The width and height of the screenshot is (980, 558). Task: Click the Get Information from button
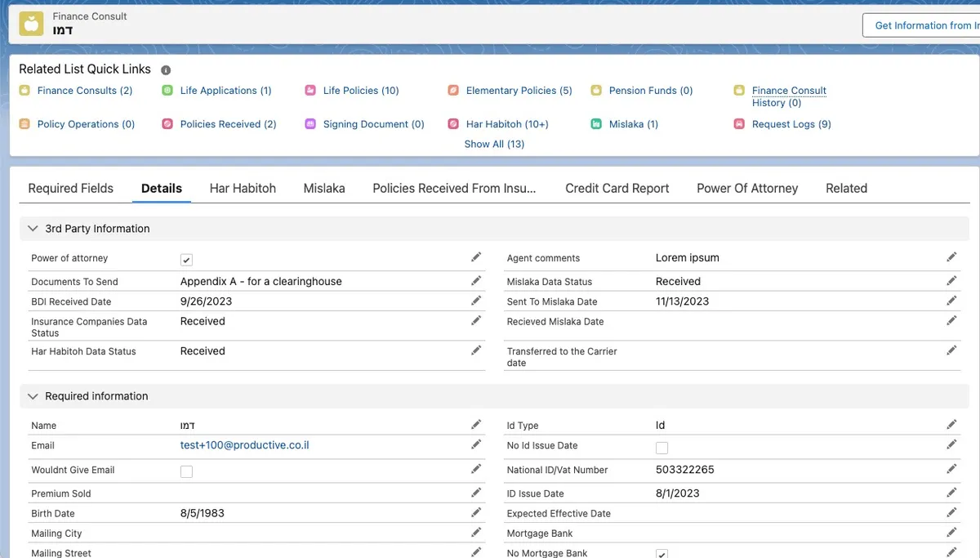pos(921,25)
